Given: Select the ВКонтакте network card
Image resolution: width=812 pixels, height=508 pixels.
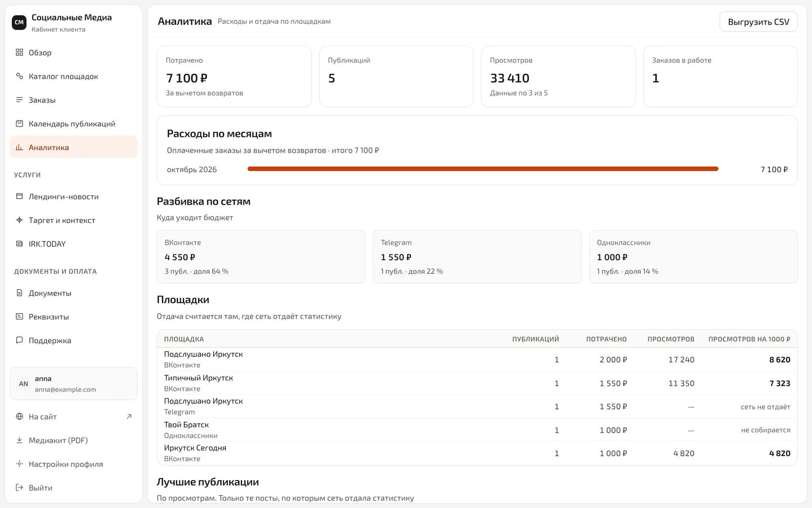Looking at the screenshot, I should point(261,257).
